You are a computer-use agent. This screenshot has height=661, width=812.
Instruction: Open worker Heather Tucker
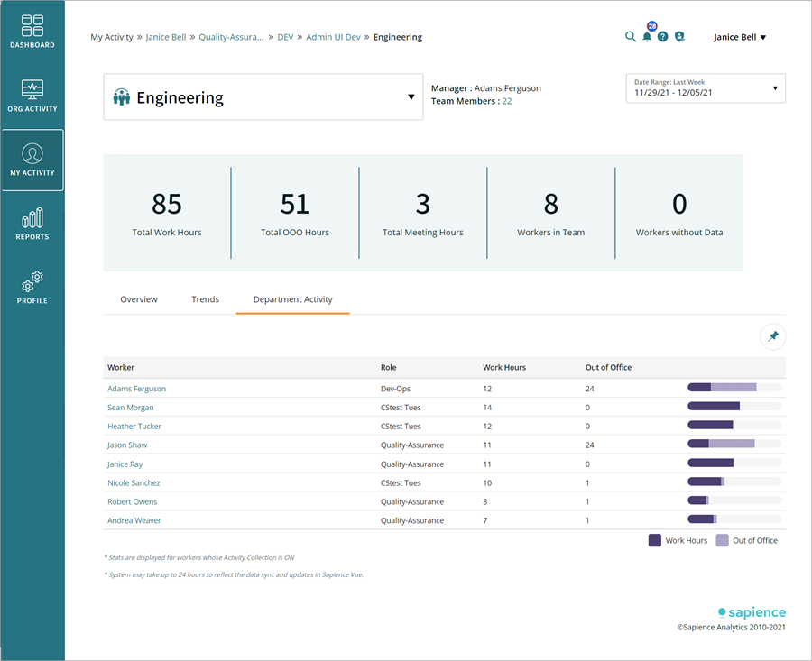(x=134, y=426)
